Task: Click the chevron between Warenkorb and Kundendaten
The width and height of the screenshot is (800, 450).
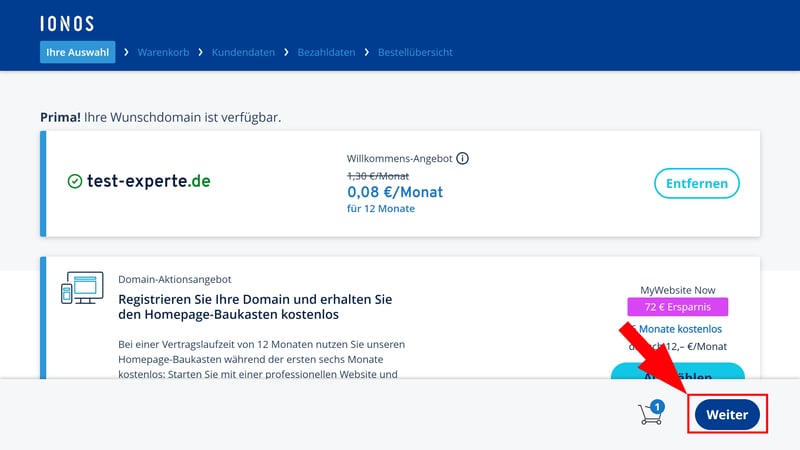Action: coord(201,52)
